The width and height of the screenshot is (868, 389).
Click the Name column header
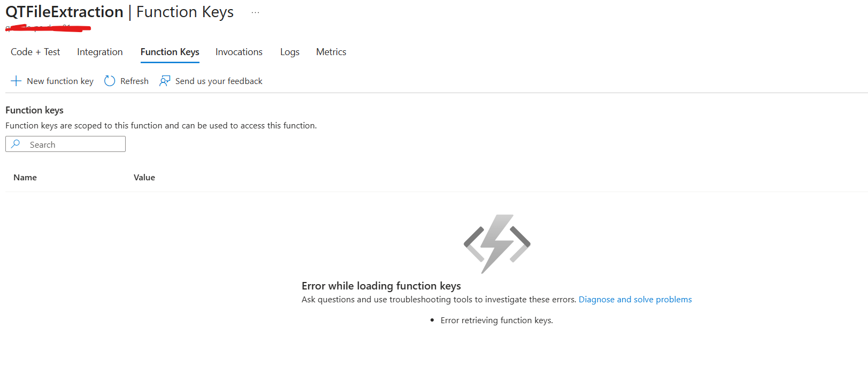[x=25, y=178]
